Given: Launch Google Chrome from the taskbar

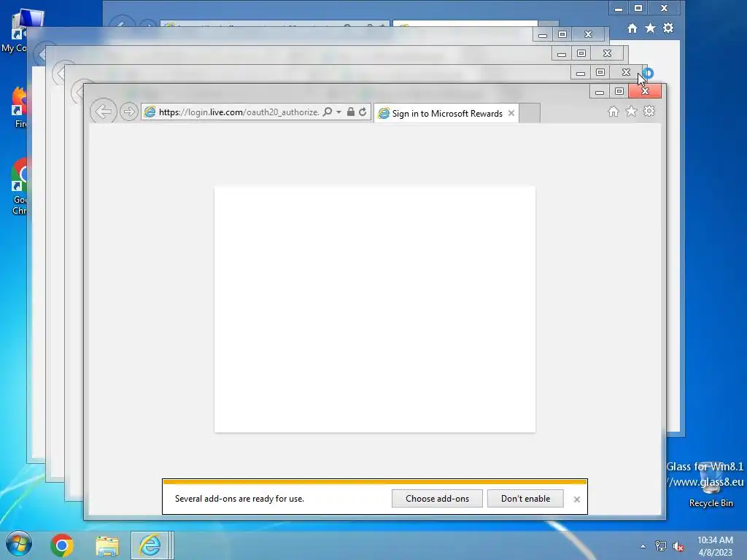Looking at the screenshot, I should click(x=62, y=545).
